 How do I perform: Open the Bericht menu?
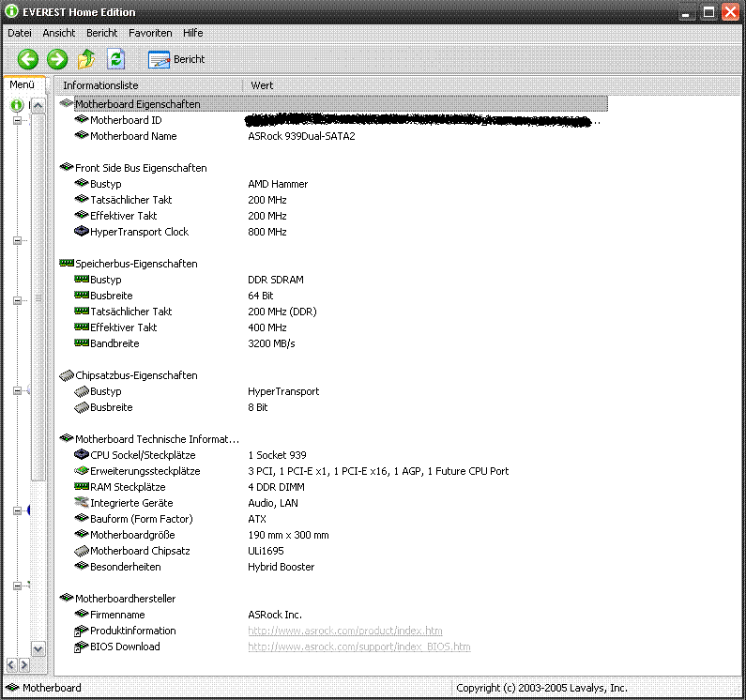(x=102, y=33)
